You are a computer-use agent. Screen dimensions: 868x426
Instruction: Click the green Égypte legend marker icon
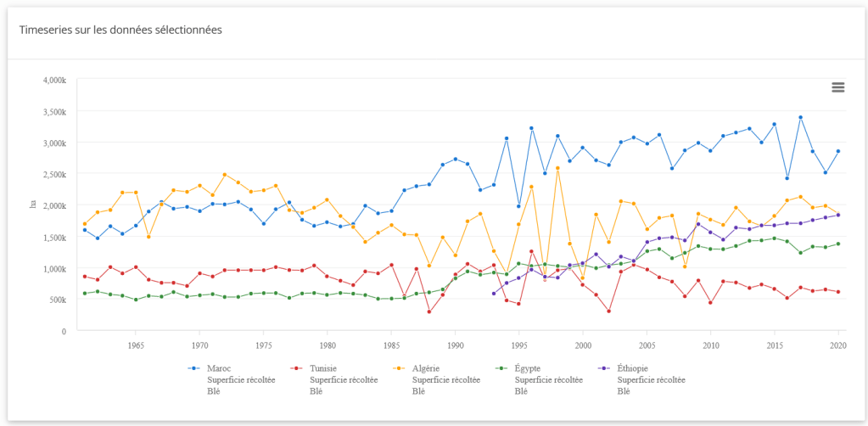501,368
